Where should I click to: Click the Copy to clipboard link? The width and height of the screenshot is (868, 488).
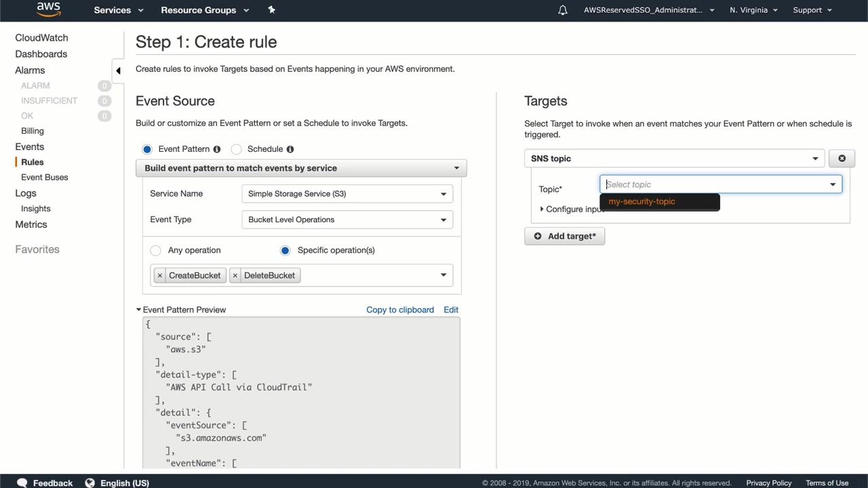click(x=400, y=310)
